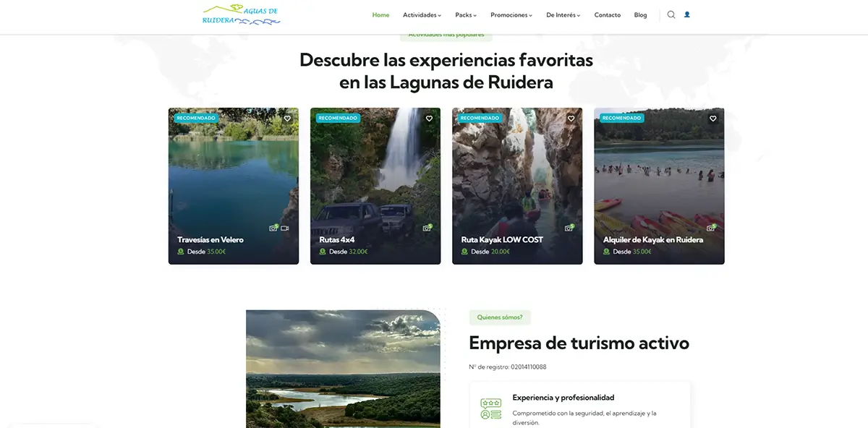Click Recomendado badge on Ruta Kayak LOW COST
This screenshot has width=868, height=428.
pos(480,118)
